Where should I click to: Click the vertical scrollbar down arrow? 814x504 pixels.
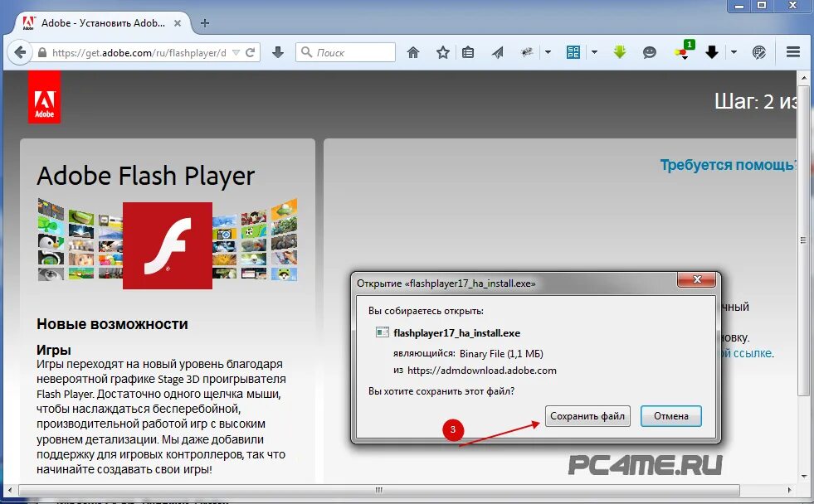[x=804, y=476]
